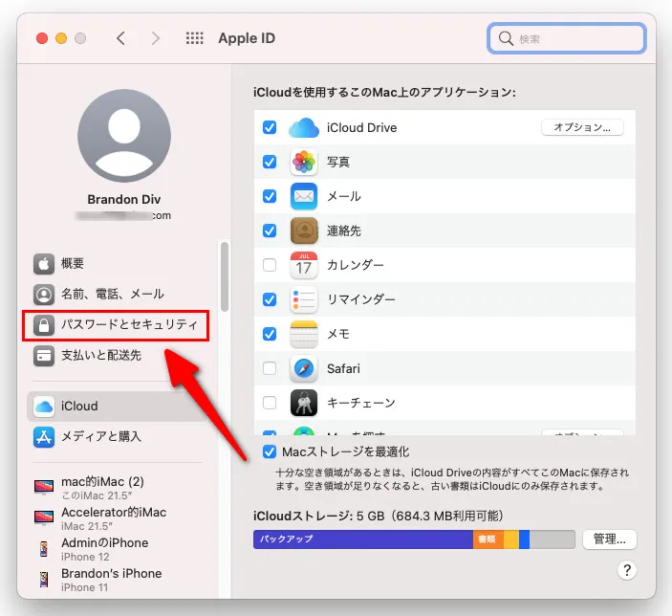Open 名前、電話、メール sidebar item
The width and height of the screenshot is (672, 616).
116,295
